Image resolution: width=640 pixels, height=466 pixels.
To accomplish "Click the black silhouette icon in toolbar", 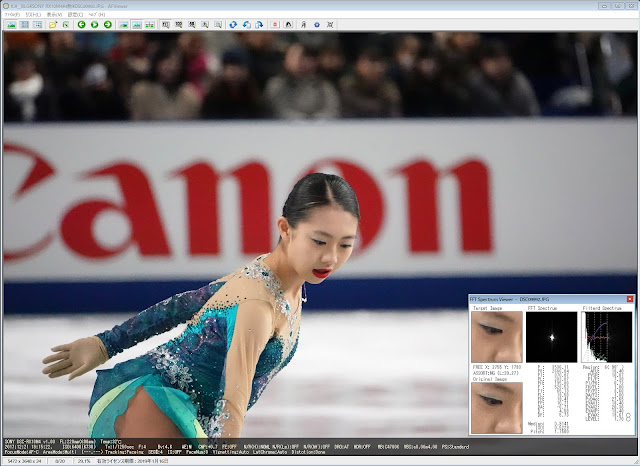I will coord(288,25).
